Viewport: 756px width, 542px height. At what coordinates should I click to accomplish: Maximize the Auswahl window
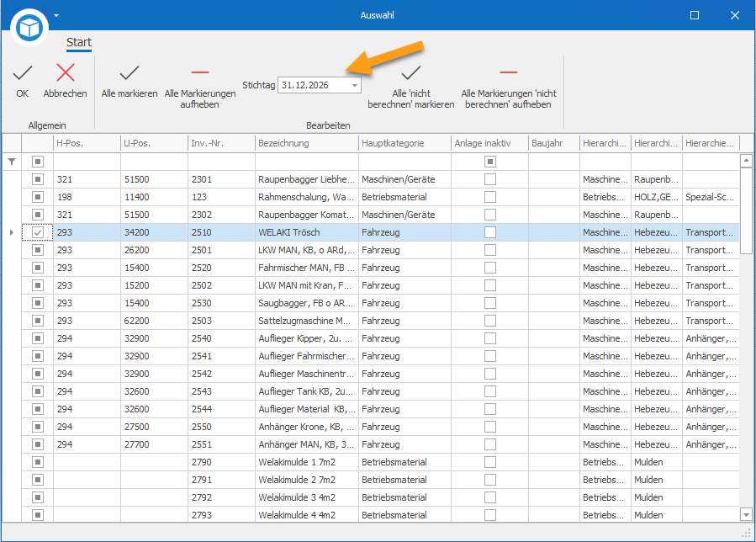[x=695, y=15]
